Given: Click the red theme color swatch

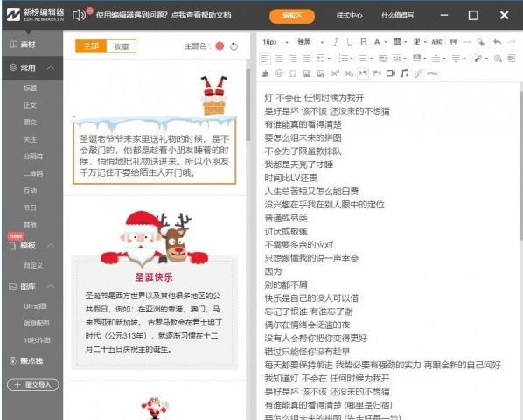Looking at the screenshot, I should pyautogui.click(x=220, y=46).
